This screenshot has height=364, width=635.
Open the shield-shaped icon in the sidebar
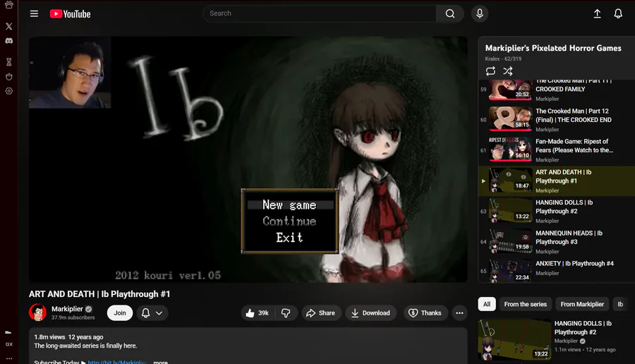pyautogui.click(x=9, y=77)
